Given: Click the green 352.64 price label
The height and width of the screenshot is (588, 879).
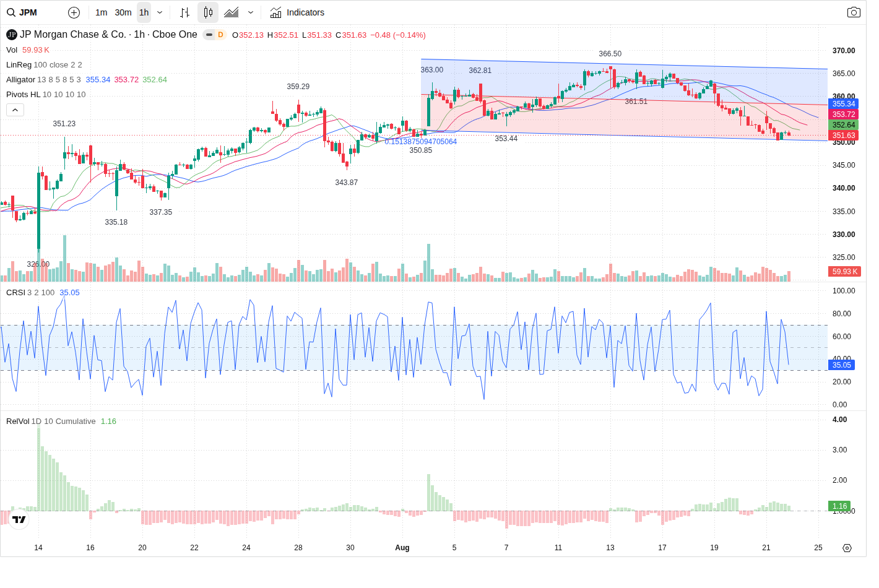Looking at the screenshot, I should pyautogui.click(x=843, y=125).
